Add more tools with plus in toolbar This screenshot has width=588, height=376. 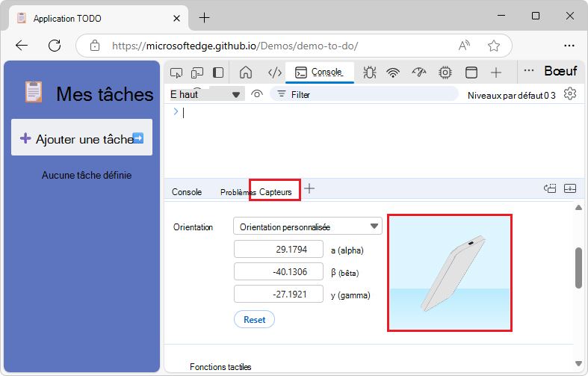(496, 73)
